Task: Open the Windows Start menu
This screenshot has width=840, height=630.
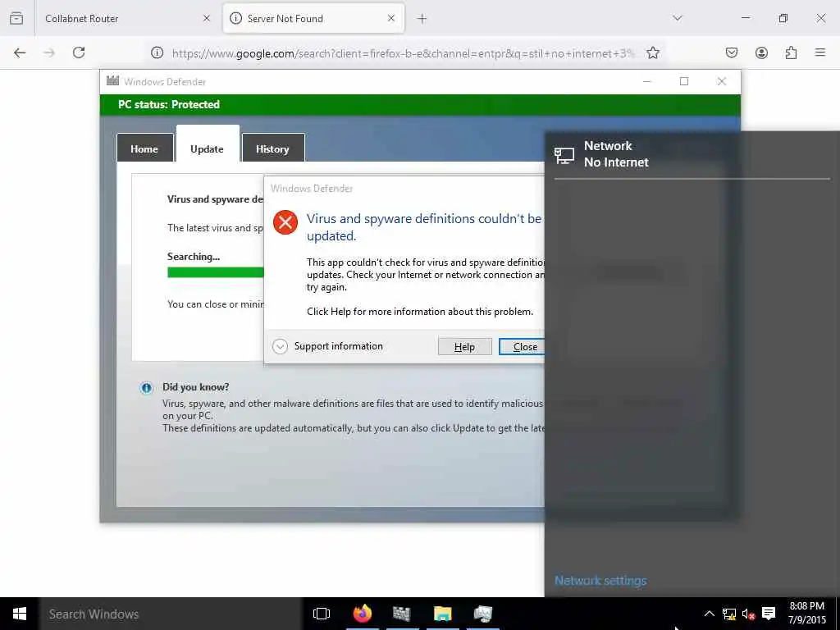Action: pyautogui.click(x=20, y=614)
